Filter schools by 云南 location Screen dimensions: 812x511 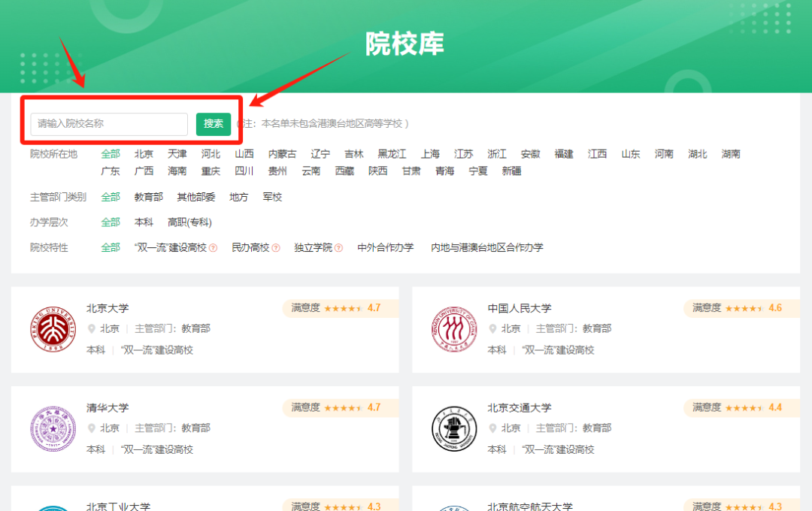311,171
